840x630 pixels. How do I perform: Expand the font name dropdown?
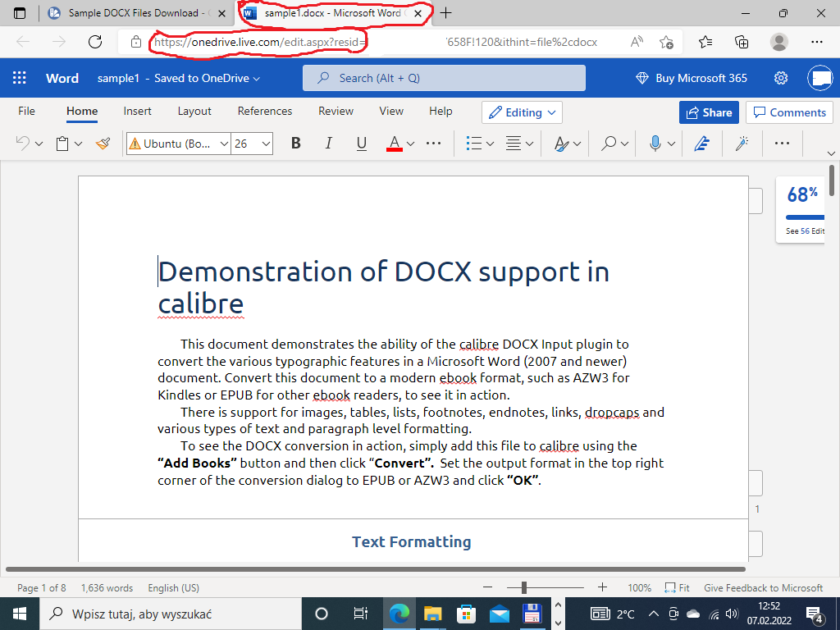[224, 144]
